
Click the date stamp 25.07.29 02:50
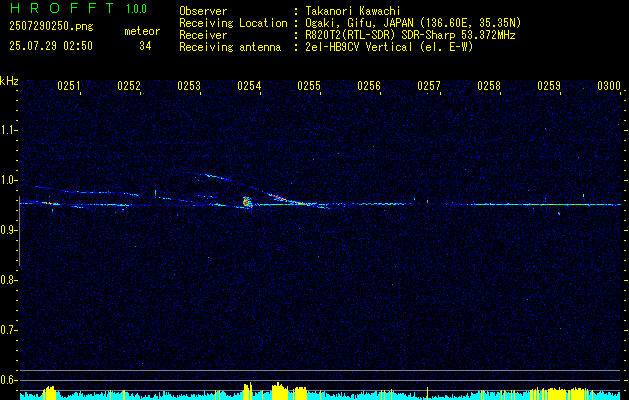click(51, 46)
